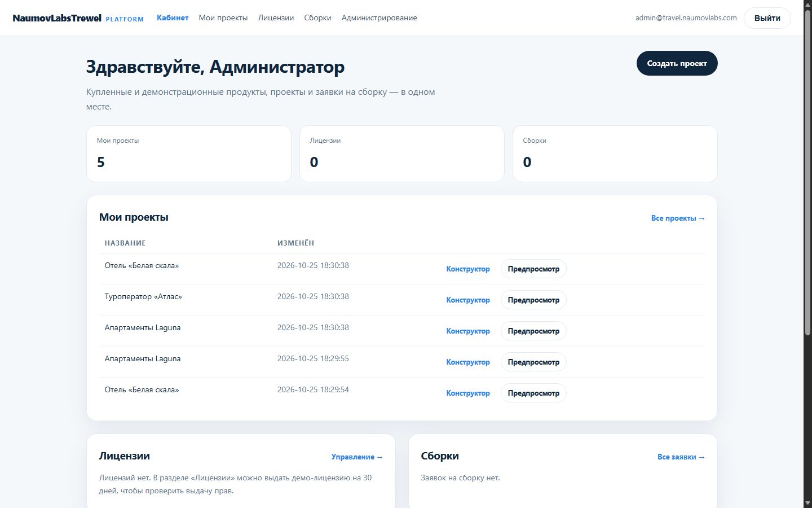Open Конструктор for Туроператор «Атлас»
The width and height of the screenshot is (812, 508).
[x=468, y=300]
